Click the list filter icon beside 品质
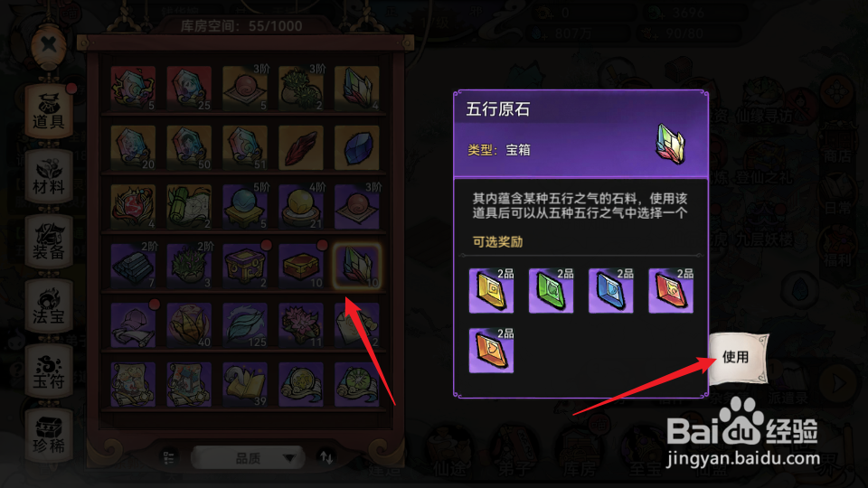The width and height of the screenshot is (868, 488). pyautogui.click(x=169, y=458)
